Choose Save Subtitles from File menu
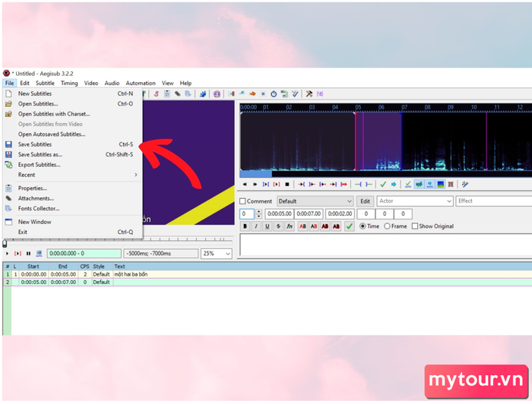 point(35,144)
